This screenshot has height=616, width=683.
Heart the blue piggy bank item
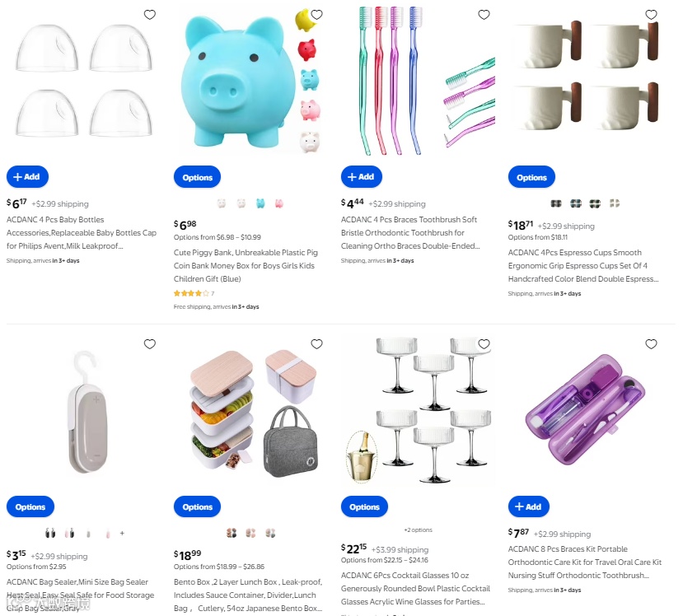(x=316, y=15)
